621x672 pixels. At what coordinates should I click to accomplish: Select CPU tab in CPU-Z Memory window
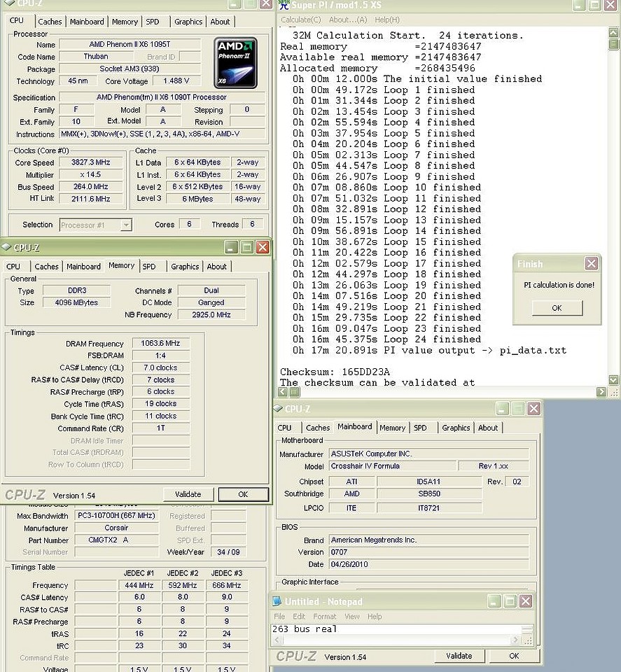click(13, 267)
